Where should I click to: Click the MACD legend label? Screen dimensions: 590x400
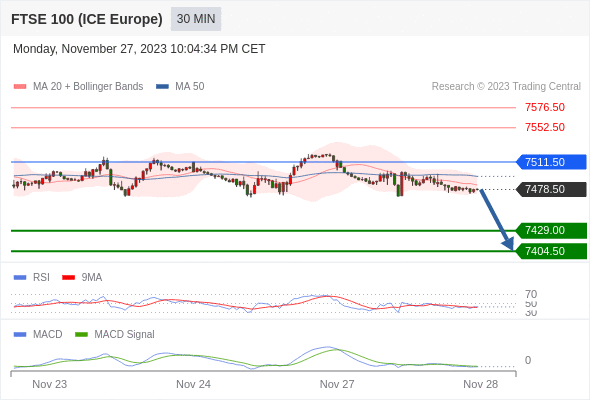[x=47, y=335]
